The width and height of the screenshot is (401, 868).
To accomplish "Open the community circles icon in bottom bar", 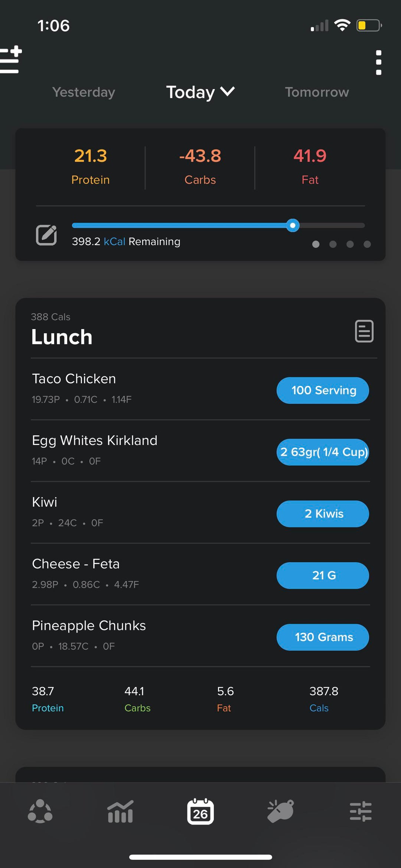I will (x=40, y=811).
